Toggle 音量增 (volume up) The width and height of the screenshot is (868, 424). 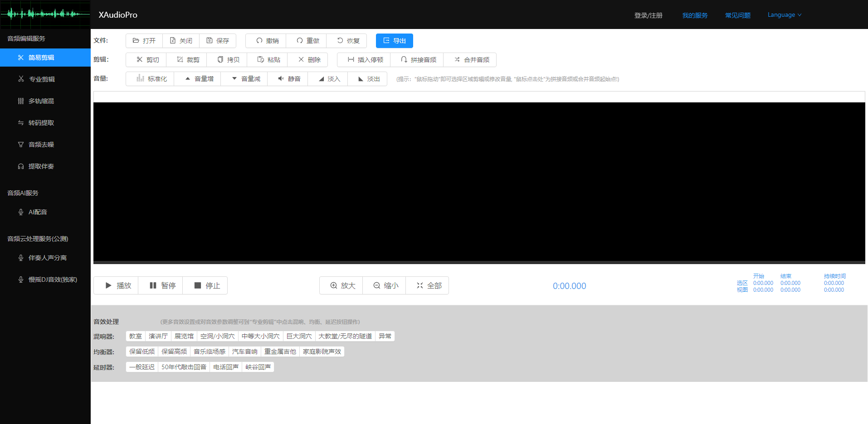[x=197, y=78]
